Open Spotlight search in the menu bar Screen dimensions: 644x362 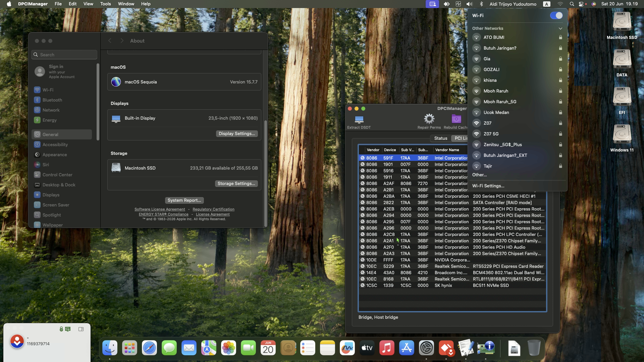pyautogui.click(x=572, y=4)
